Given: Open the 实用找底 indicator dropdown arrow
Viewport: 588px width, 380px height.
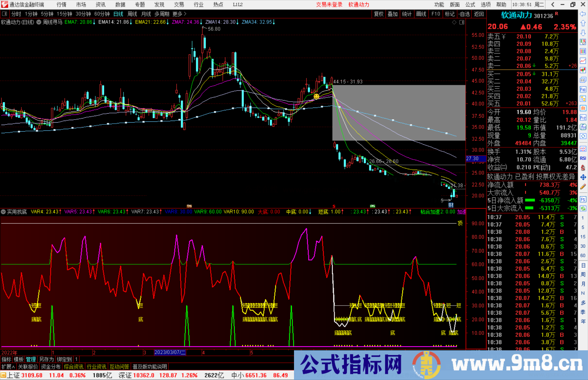Looking at the screenshot, I should pyautogui.click(x=3, y=212).
